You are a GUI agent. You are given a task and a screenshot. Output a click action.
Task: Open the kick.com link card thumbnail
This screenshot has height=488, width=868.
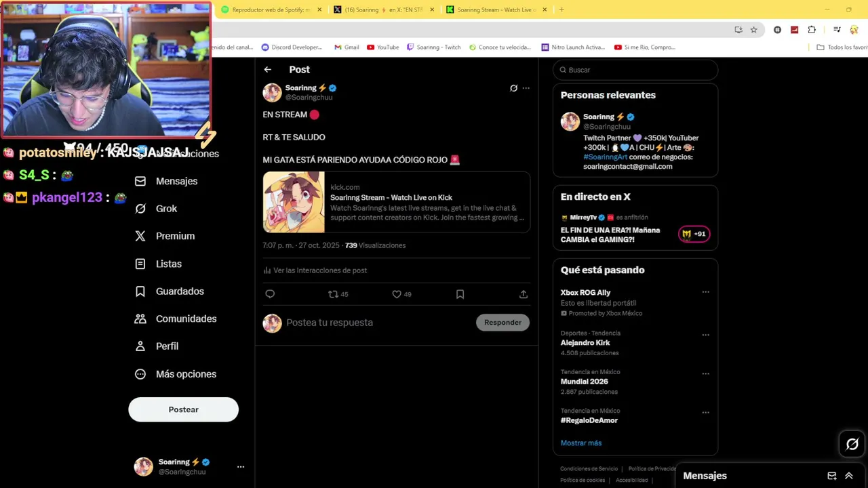pos(294,202)
